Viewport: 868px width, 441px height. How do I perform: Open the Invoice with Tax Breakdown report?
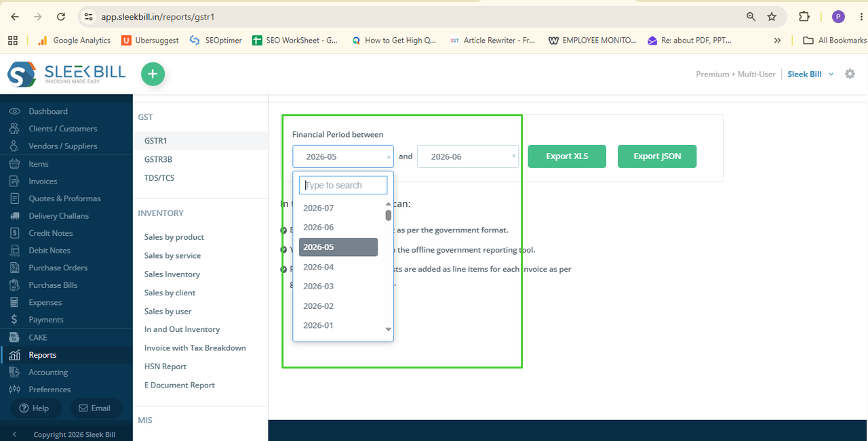195,348
